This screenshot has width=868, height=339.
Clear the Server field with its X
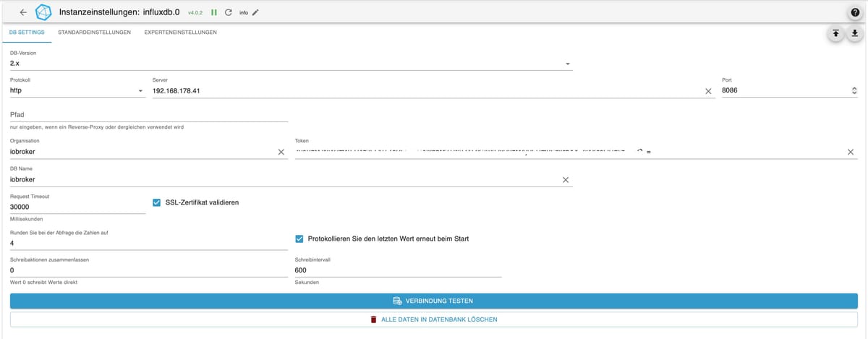(x=709, y=91)
